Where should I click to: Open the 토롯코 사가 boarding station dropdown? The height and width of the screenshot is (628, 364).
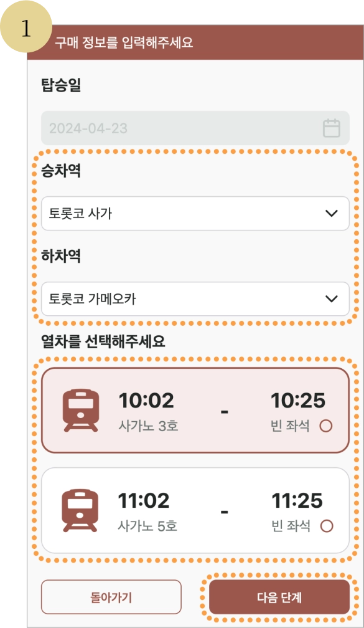click(x=195, y=214)
